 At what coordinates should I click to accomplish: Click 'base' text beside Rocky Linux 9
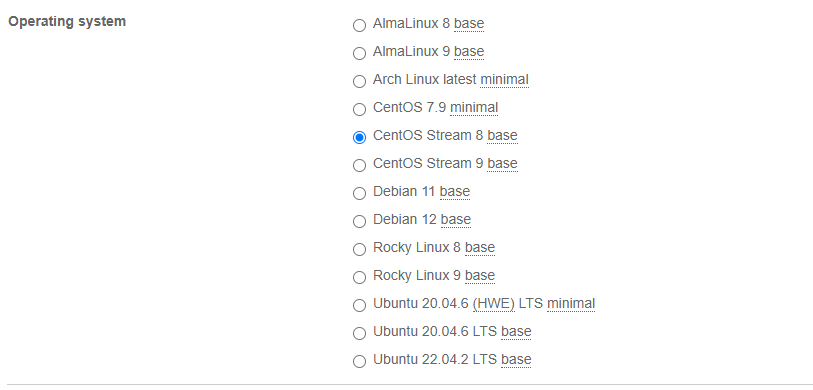point(480,275)
